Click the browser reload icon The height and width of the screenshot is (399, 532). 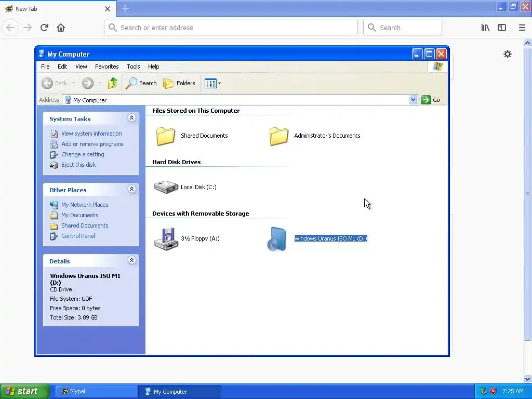click(44, 28)
